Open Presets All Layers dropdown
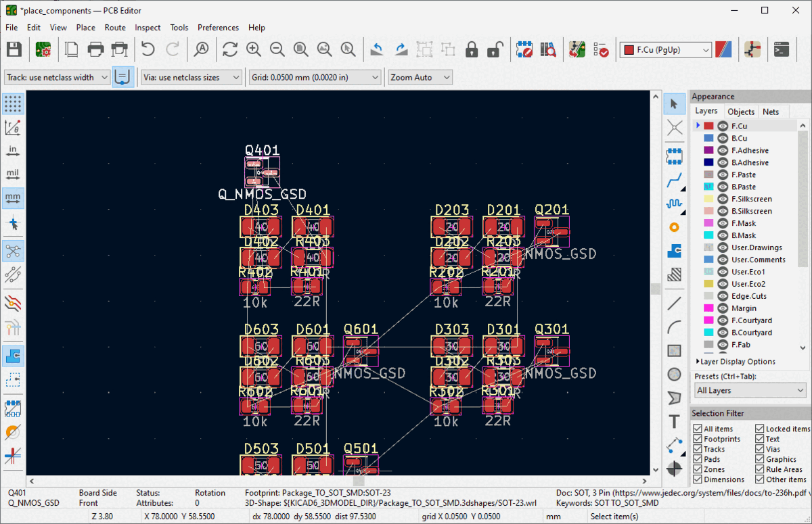Viewport: 812px width, 524px height. 750,390
